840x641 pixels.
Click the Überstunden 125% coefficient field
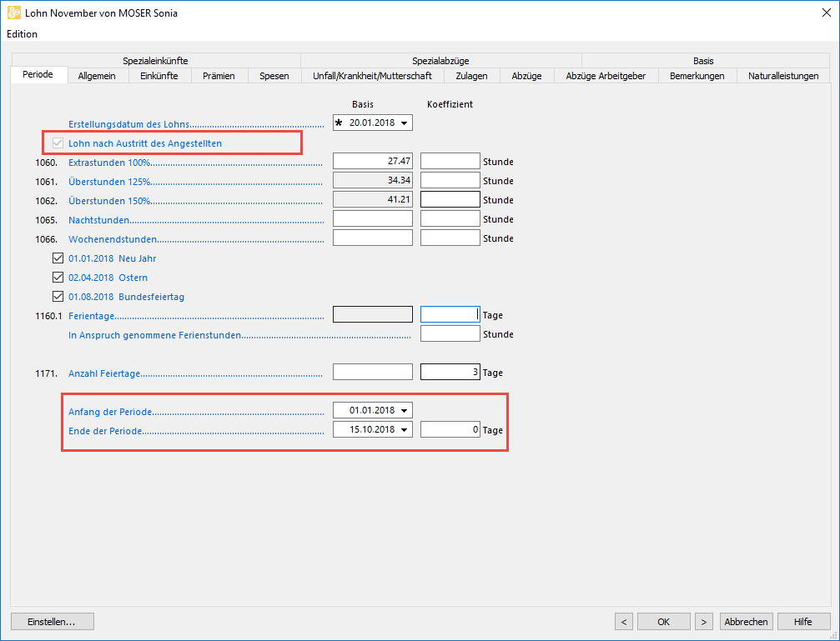click(450, 181)
